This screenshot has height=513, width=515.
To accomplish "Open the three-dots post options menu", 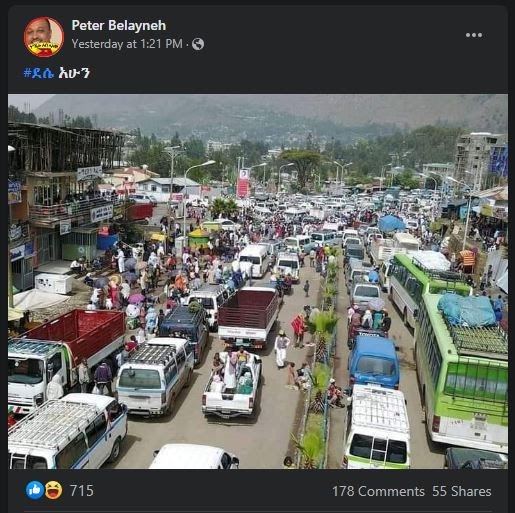I will click(x=474, y=35).
